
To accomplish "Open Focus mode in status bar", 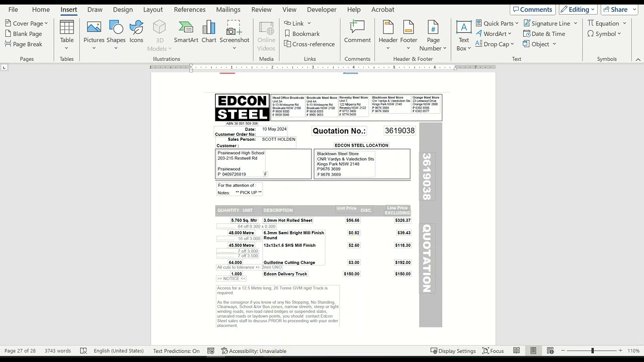I will [493, 351].
